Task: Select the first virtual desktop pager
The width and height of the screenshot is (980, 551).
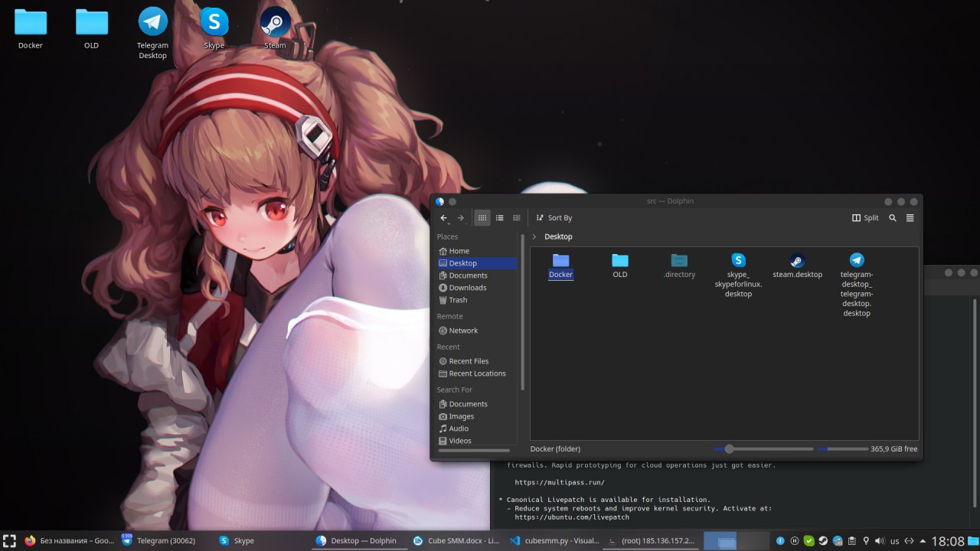Action: 720,541
